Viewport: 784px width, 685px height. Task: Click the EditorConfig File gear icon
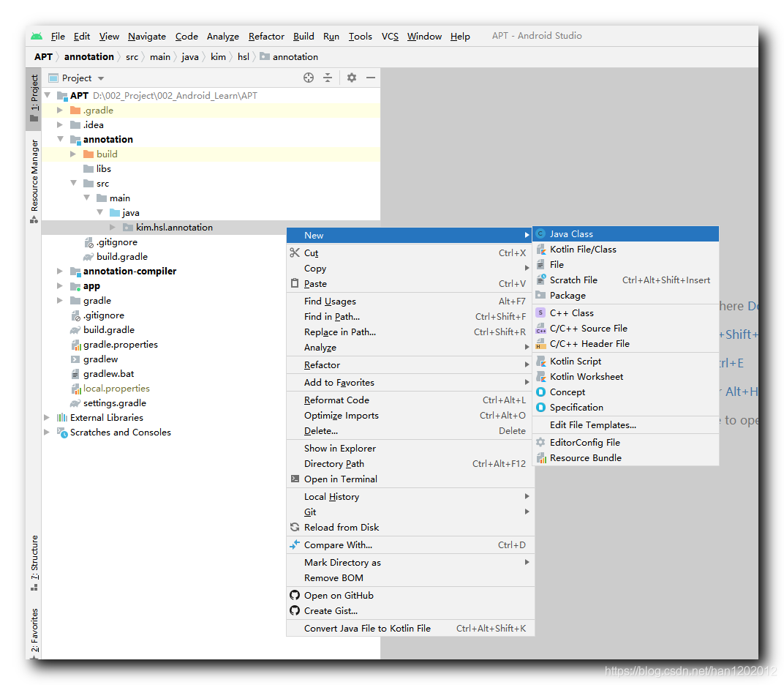click(x=540, y=442)
